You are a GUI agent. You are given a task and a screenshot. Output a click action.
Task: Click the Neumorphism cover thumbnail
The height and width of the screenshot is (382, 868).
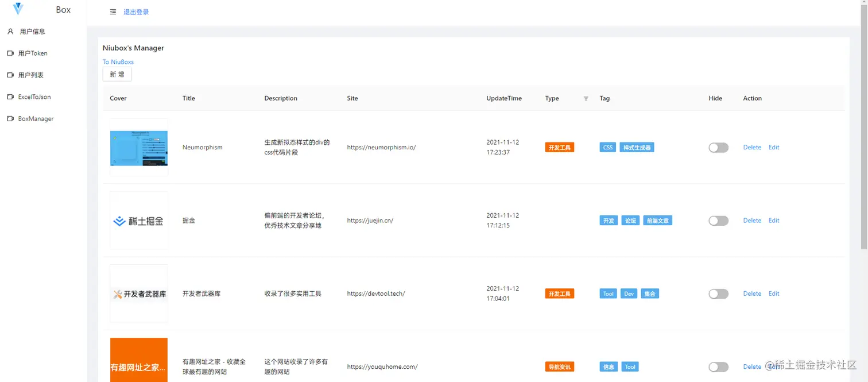click(139, 148)
